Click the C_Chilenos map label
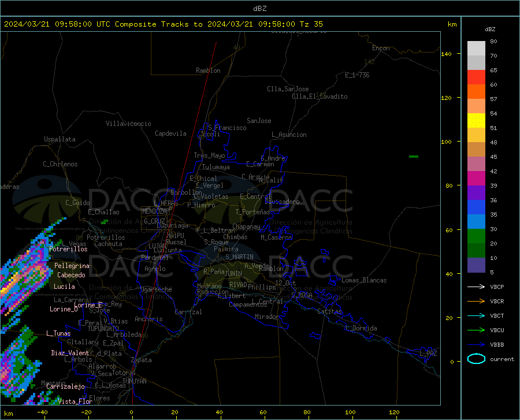Viewport: 520px width, 420px height. 60,164
